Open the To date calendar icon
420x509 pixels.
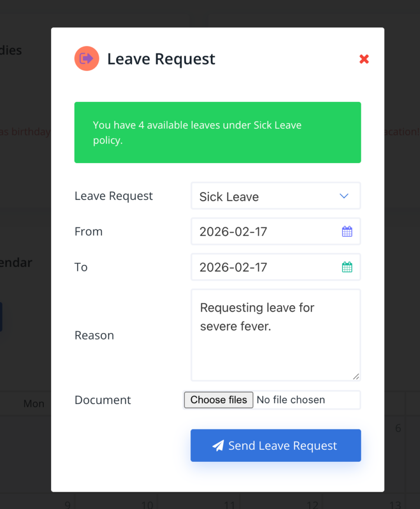point(347,267)
